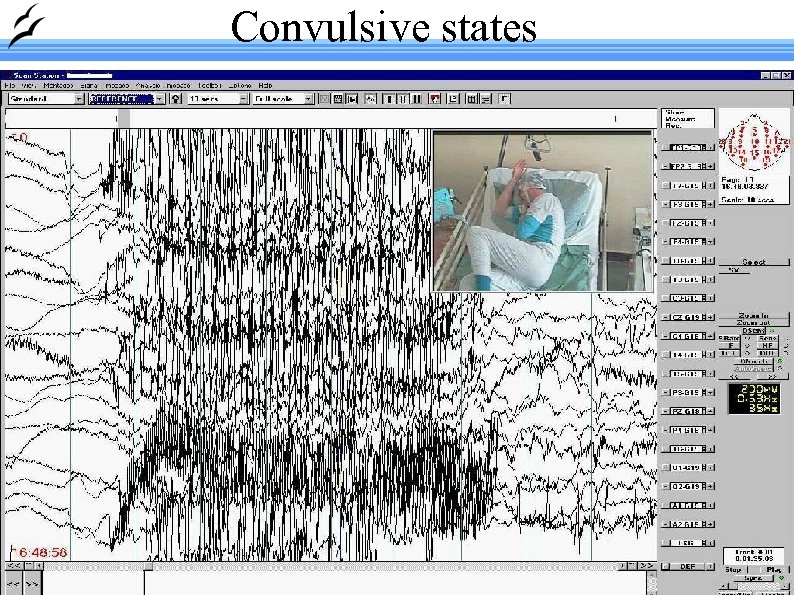The height and width of the screenshot is (595, 794).
Task: Click the up-arrow icon beside montage dropdown
Action: coord(176,99)
